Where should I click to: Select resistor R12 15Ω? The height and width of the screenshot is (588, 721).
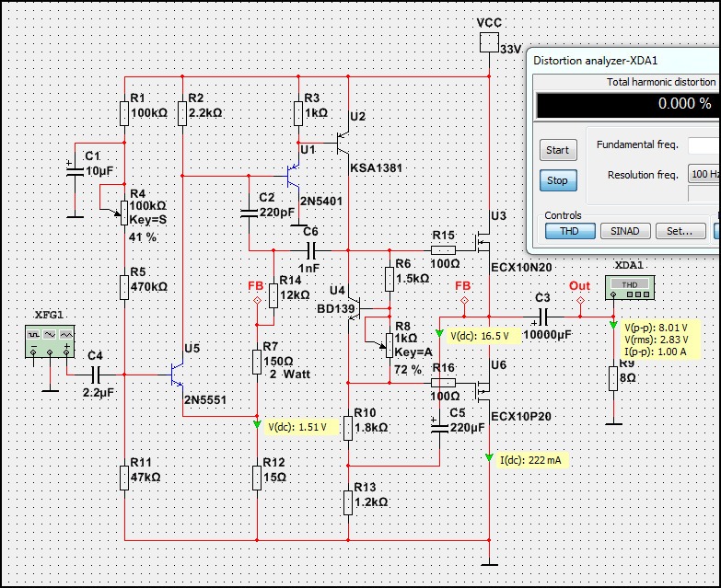[257, 478]
